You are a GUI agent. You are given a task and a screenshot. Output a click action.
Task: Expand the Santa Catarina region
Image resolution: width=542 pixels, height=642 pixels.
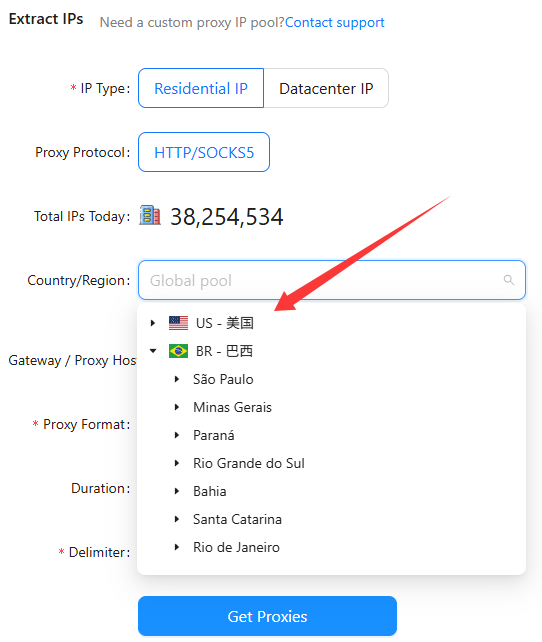pos(177,519)
